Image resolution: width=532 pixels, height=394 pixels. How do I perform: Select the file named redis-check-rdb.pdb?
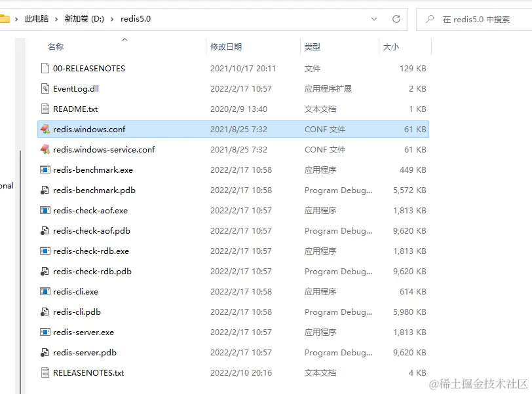tap(92, 272)
